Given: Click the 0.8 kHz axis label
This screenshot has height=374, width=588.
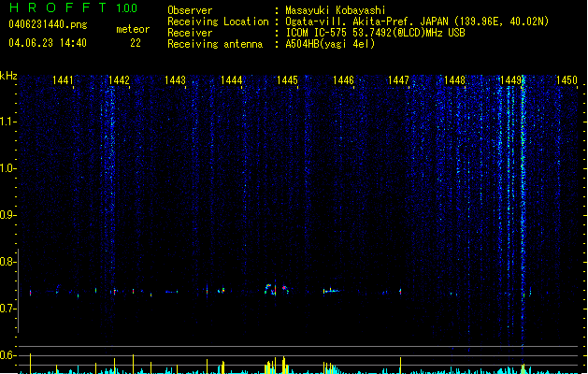Looking at the screenshot, I should 7,262.
